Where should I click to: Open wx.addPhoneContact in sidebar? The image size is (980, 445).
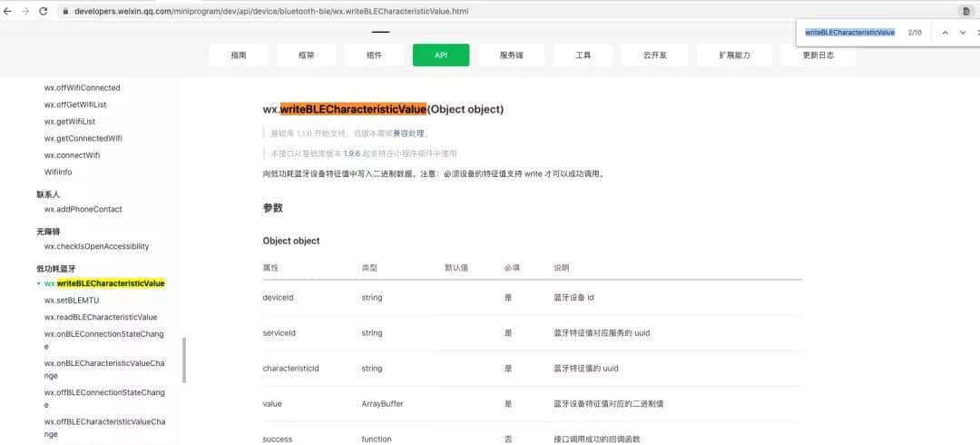[x=83, y=209]
